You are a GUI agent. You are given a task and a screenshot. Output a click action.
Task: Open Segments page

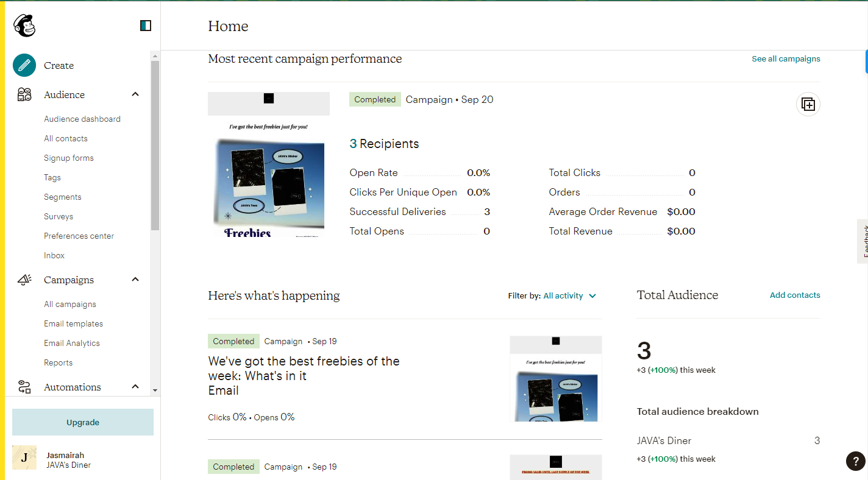pos(63,197)
